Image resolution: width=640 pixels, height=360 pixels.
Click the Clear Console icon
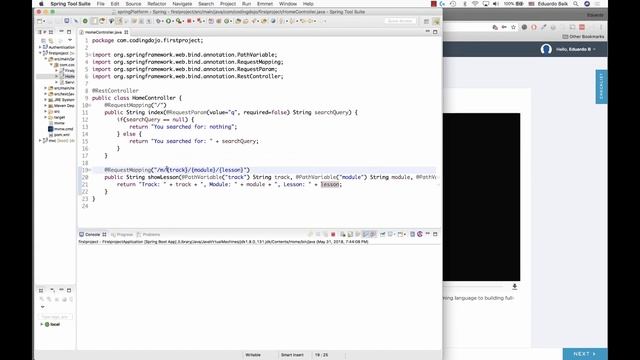coord(343,234)
